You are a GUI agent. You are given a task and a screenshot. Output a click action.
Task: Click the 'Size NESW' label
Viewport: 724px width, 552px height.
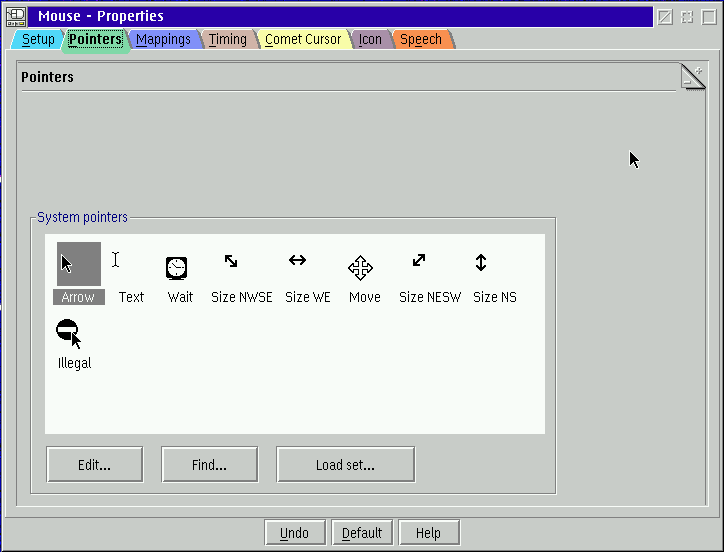(x=430, y=297)
